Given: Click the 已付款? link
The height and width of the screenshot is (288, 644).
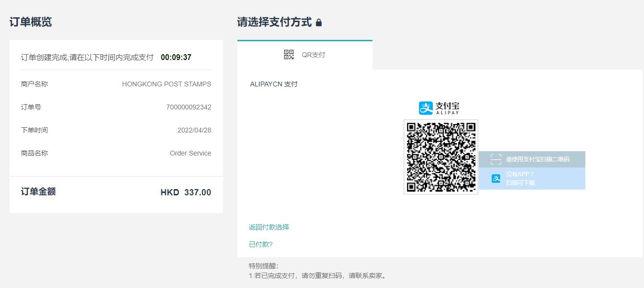Looking at the screenshot, I should point(260,244).
